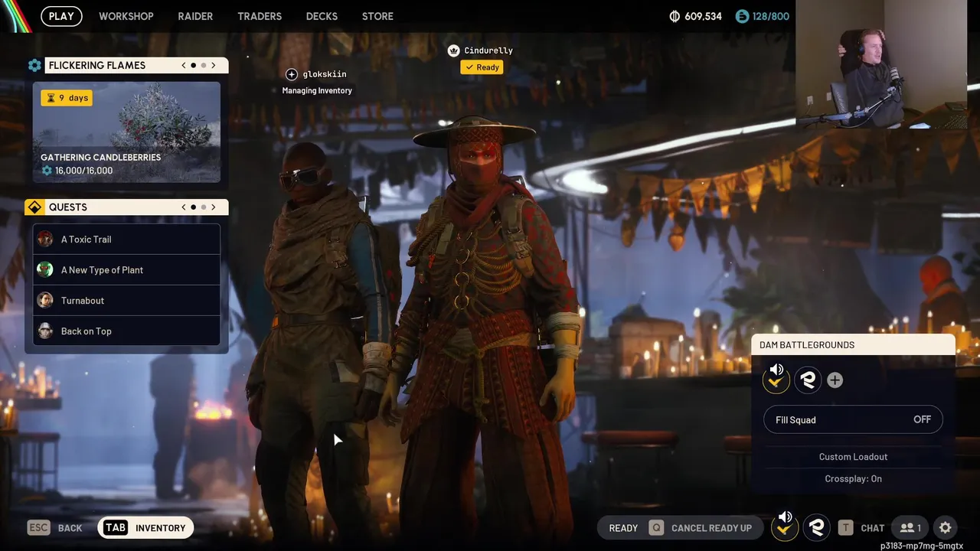Switch to the Raider tab

[x=195, y=16]
